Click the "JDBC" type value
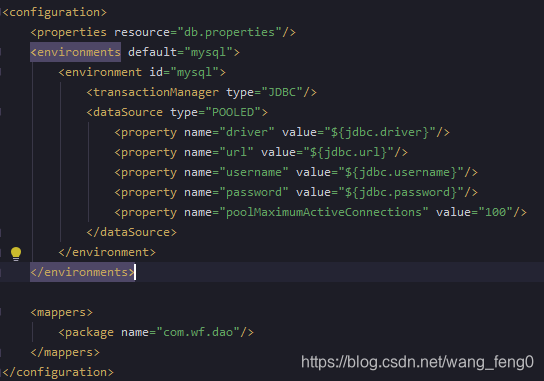This screenshot has width=544, height=381. (x=282, y=92)
